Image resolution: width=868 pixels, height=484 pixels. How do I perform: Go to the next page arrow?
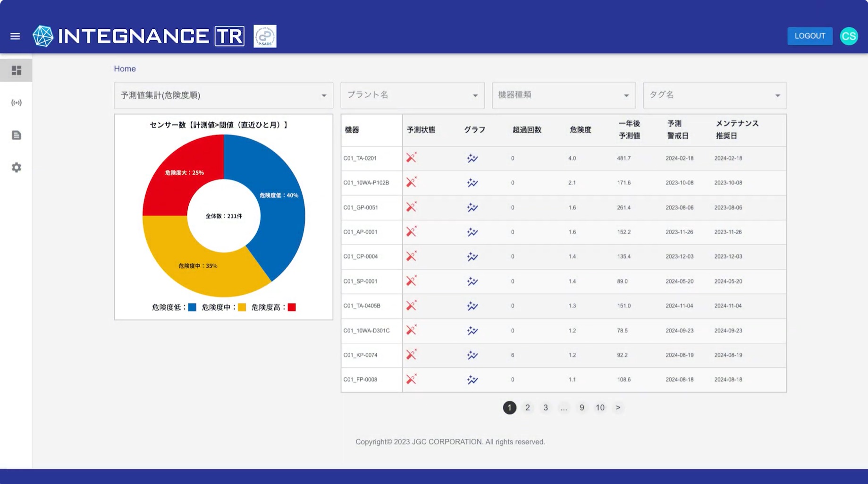tap(618, 408)
